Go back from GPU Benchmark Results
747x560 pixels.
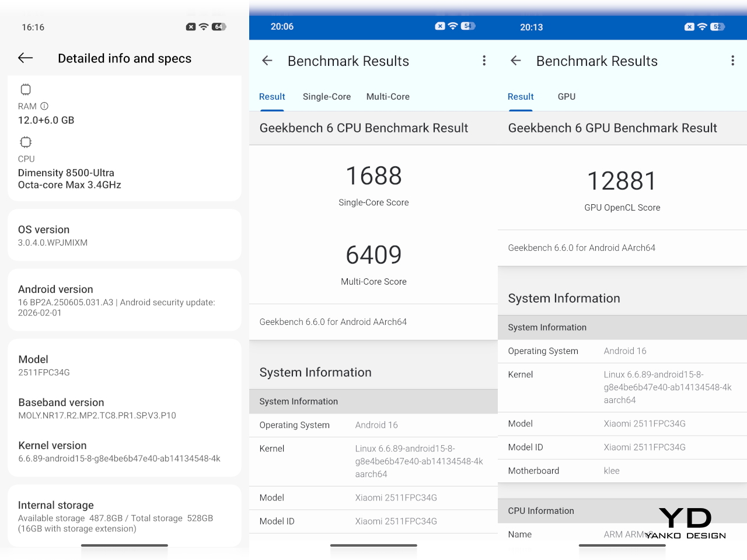pos(516,61)
